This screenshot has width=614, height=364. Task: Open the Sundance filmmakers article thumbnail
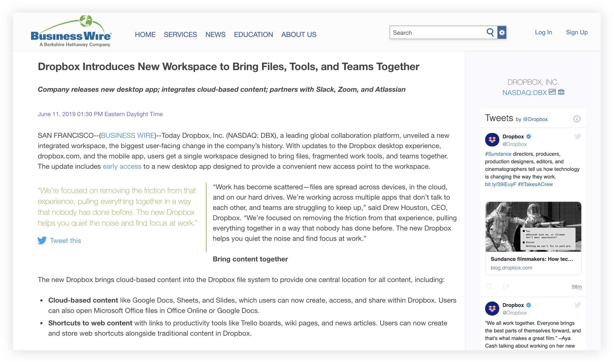click(533, 227)
